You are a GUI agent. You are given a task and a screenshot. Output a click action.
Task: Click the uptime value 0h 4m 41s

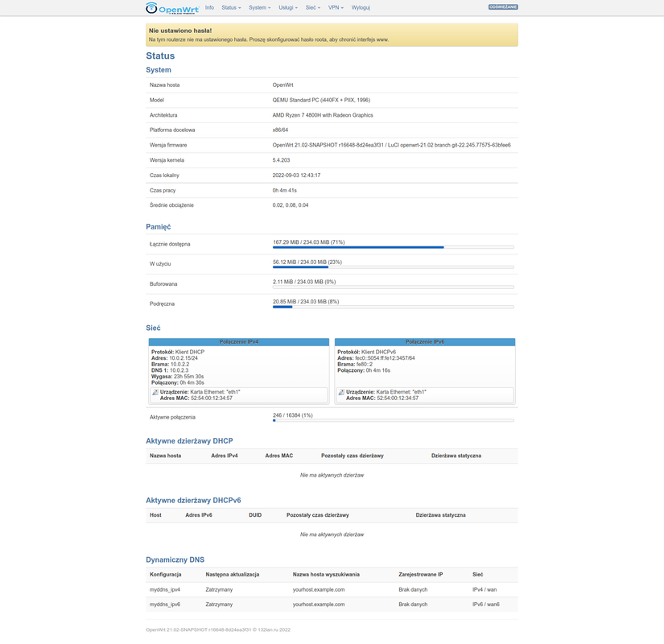(285, 190)
